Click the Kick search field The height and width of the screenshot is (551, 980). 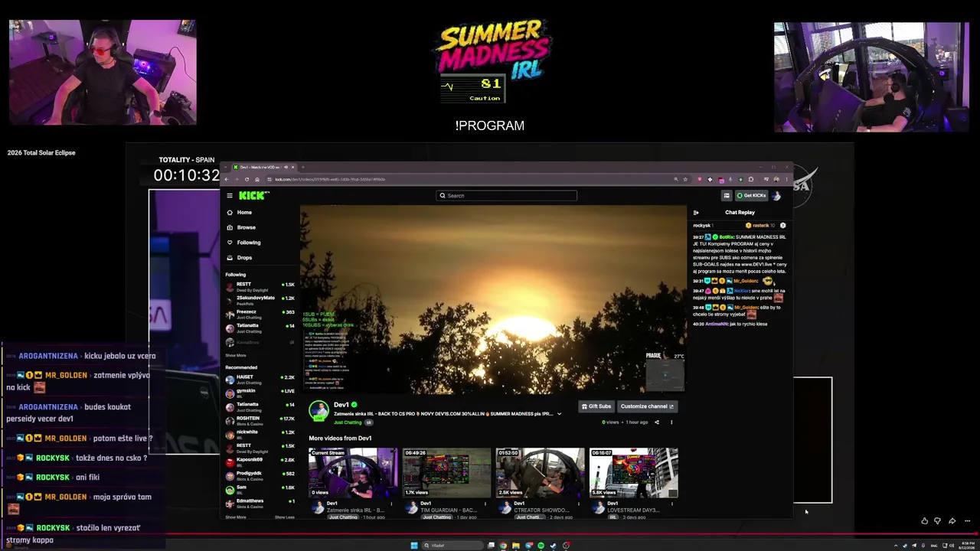[506, 196]
